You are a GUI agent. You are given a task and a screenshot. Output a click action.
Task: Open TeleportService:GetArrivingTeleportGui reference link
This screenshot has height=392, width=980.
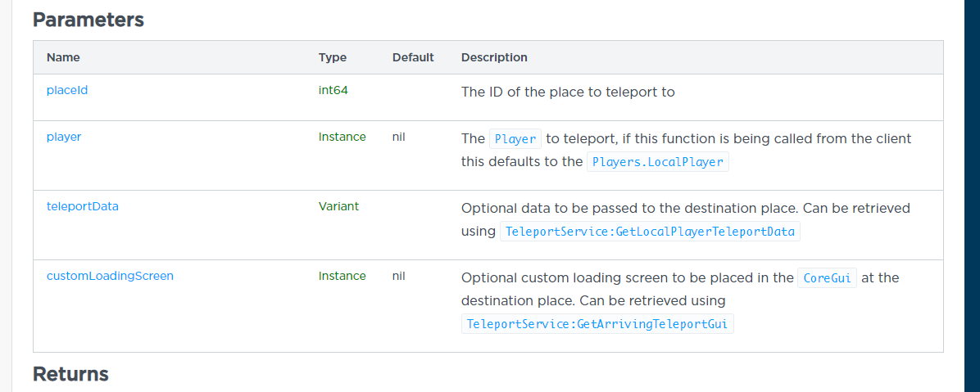click(597, 324)
